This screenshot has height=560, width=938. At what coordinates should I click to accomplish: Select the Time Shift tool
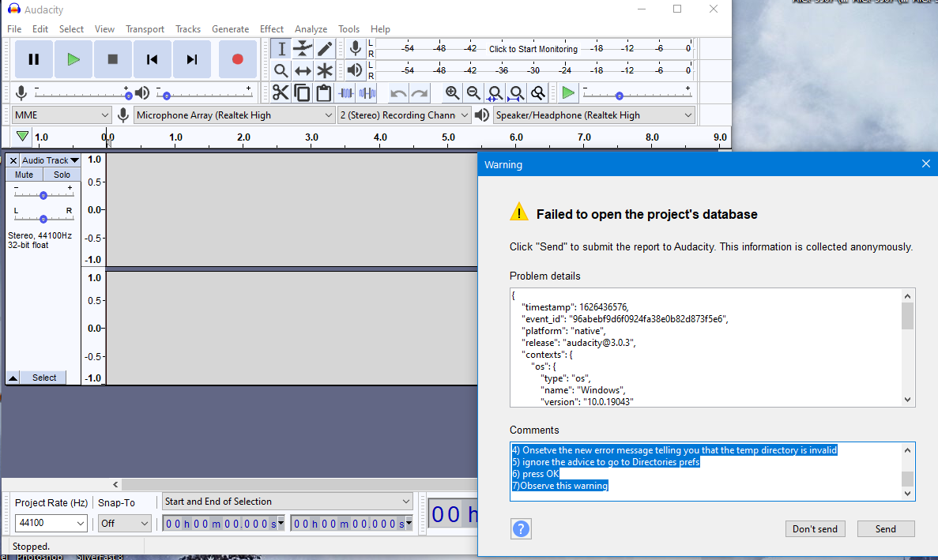click(x=303, y=70)
